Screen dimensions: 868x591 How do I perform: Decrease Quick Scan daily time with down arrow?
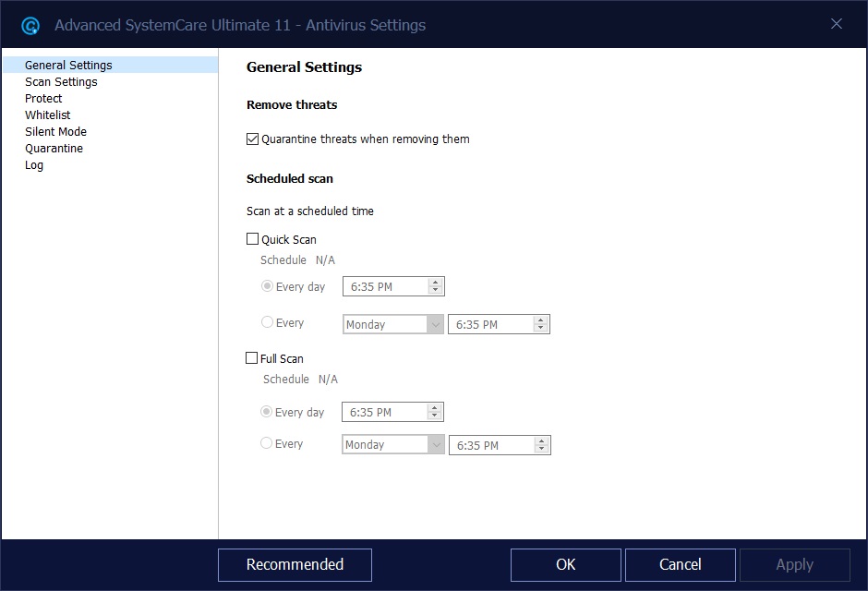pyautogui.click(x=436, y=290)
